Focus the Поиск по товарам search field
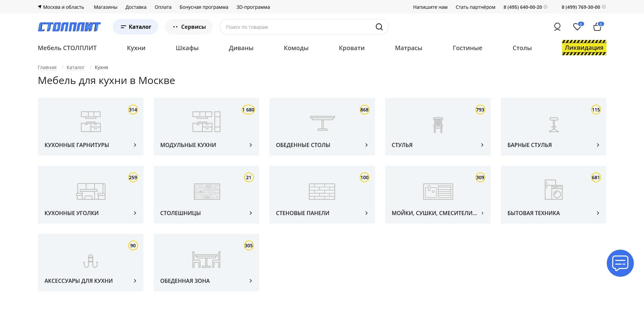The height and width of the screenshot is (314, 644). [x=298, y=27]
